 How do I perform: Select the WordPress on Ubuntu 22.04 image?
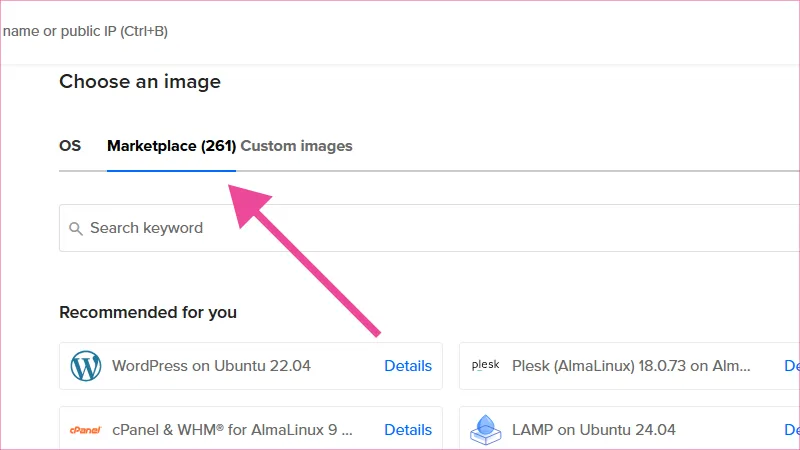[x=211, y=366]
